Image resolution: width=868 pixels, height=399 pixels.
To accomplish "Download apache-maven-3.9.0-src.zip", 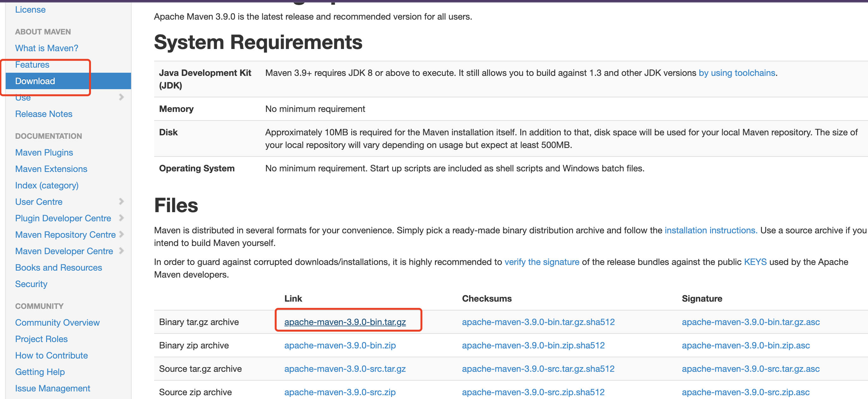I will tap(340, 392).
